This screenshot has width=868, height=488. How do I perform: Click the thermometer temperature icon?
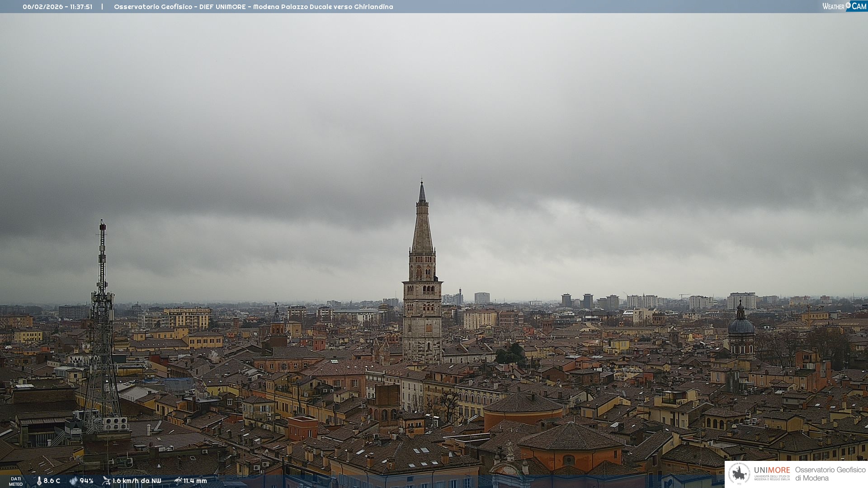(x=39, y=481)
